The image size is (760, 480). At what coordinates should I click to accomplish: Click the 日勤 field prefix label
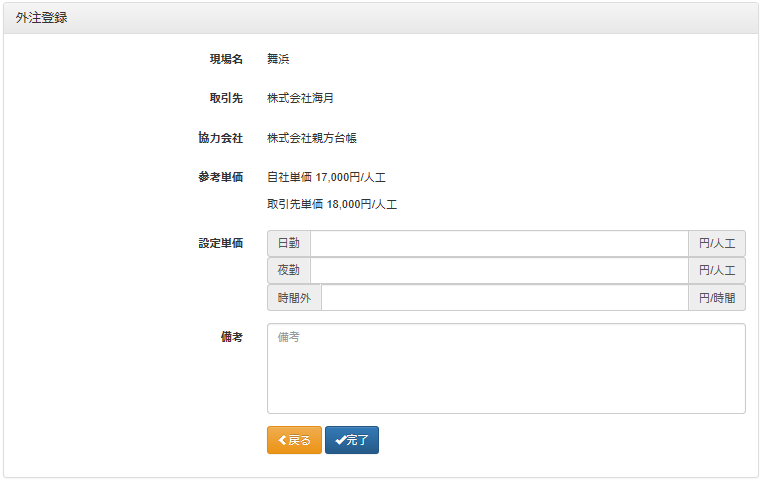tap(289, 243)
